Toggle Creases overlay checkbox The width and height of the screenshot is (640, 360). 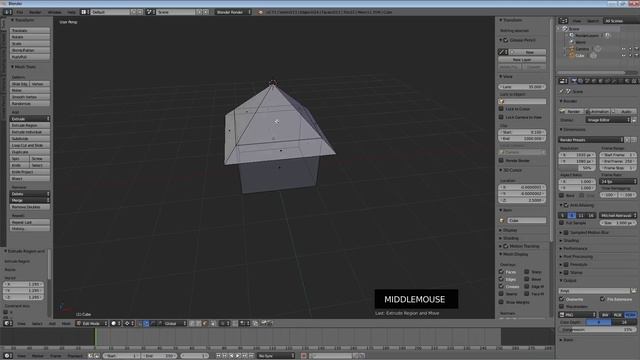(501, 287)
